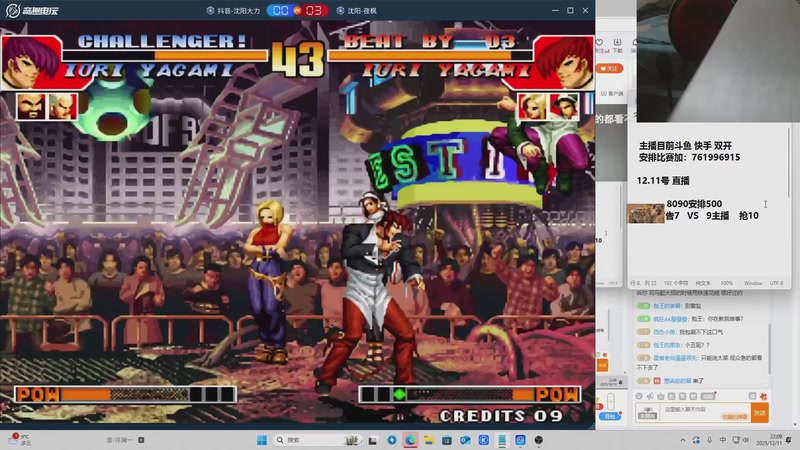Click chat username 西色小弟
The height and width of the screenshot is (450, 800).
coord(665,332)
